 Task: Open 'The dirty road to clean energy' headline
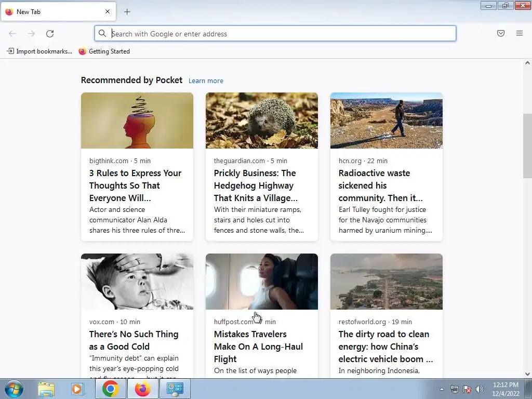pos(386,347)
